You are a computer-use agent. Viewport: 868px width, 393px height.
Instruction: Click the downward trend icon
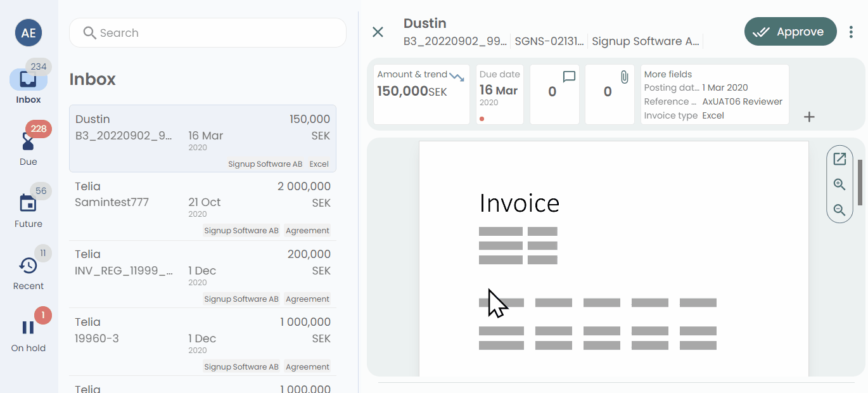[x=457, y=77]
